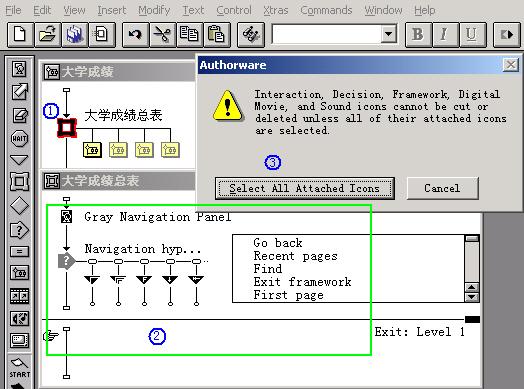Select the Display icon in palette
This screenshot has height=389, width=524.
coord(19,69)
